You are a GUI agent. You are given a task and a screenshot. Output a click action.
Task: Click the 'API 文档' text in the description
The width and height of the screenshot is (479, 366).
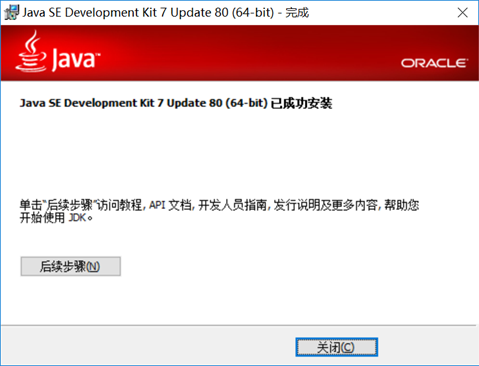point(170,205)
